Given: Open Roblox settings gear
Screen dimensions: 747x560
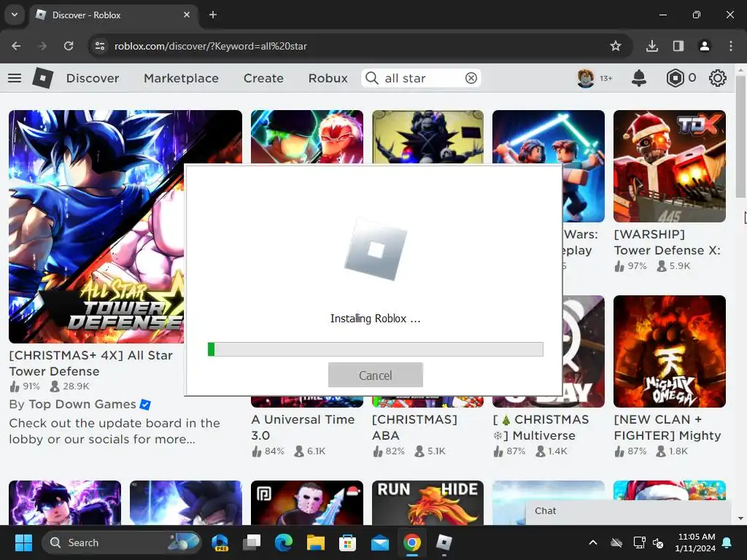Looking at the screenshot, I should (718, 78).
